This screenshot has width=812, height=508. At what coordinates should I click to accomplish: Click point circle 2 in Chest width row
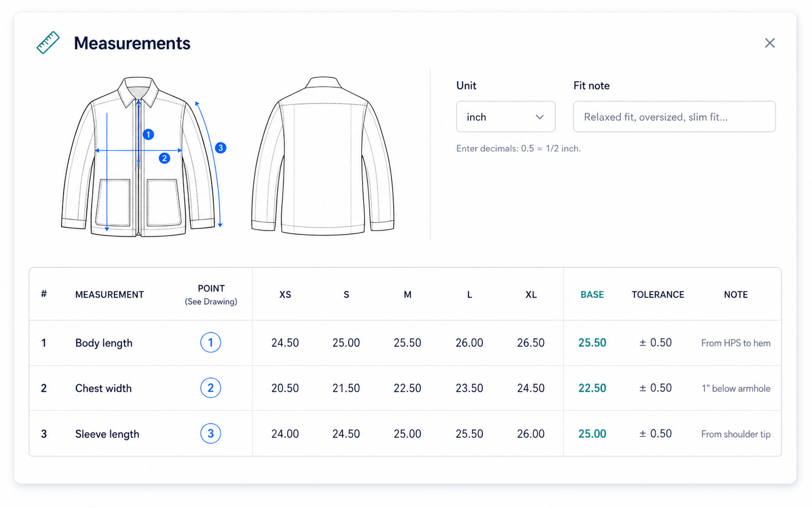210,388
